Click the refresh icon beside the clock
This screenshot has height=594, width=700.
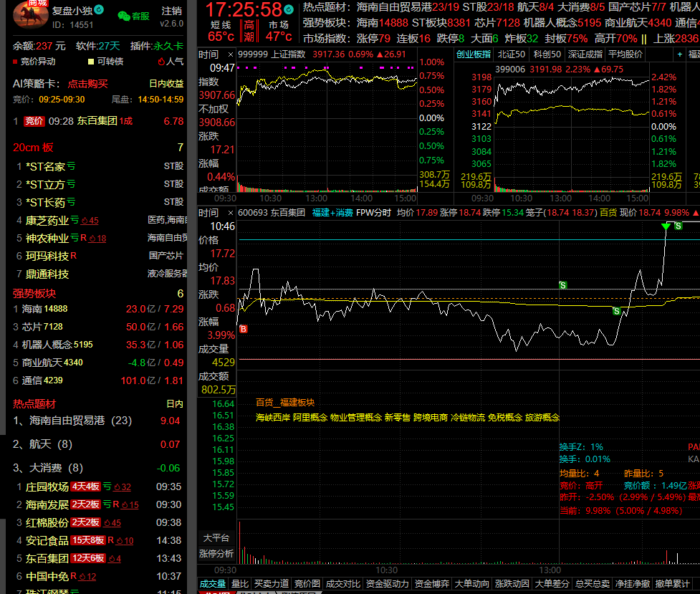288,9
